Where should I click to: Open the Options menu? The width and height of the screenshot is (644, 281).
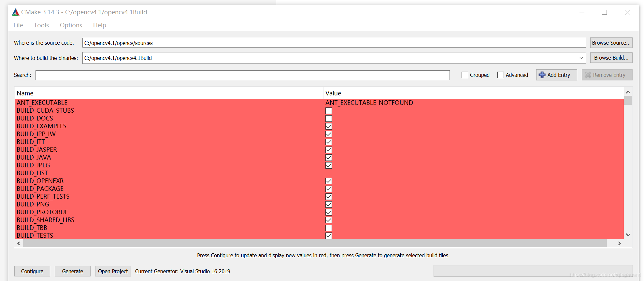point(71,25)
